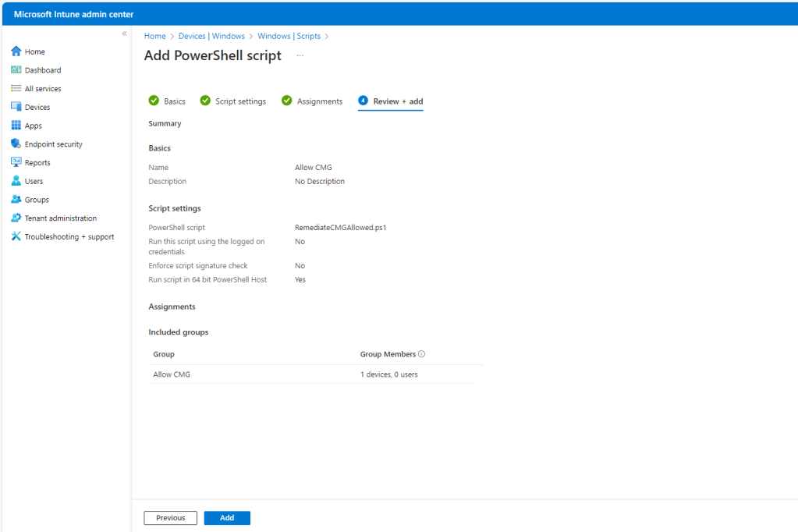798x532 pixels.
Task: Click the Users person icon
Action: tap(16, 181)
